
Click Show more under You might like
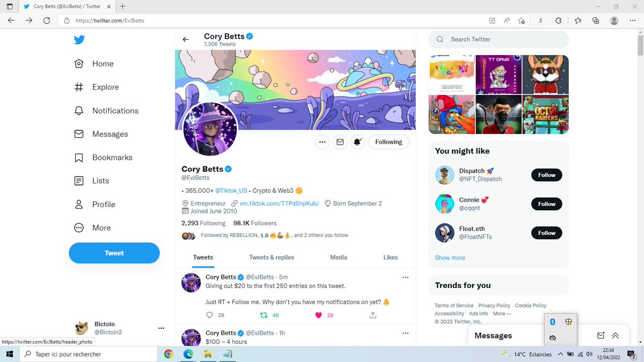450,258
